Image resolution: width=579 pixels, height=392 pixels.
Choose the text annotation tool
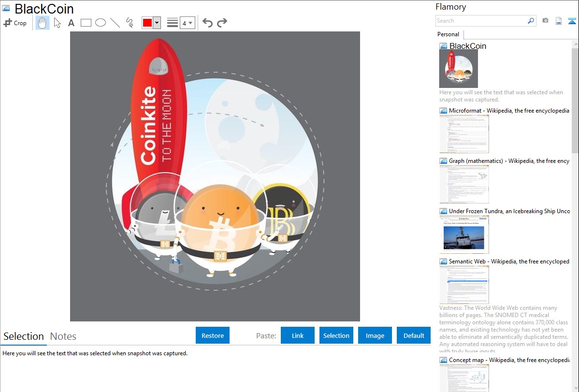click(x=71, y=23)
